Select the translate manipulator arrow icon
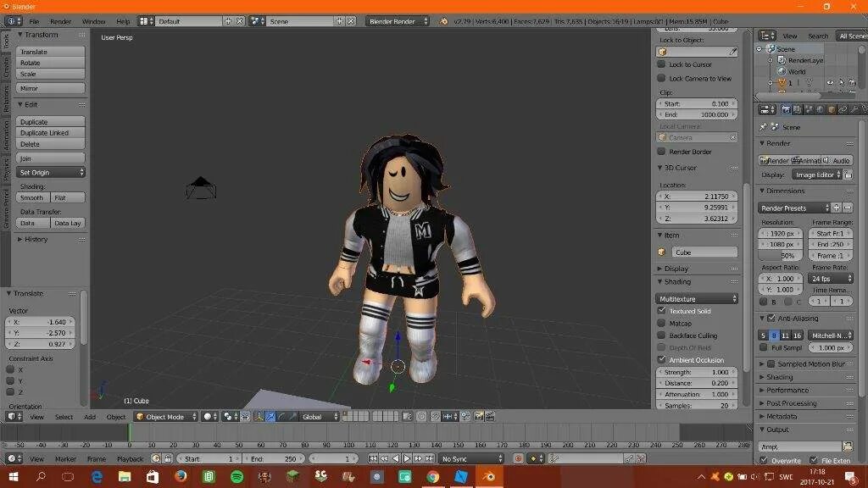The image size is (868, 488). tap(270, 417)
